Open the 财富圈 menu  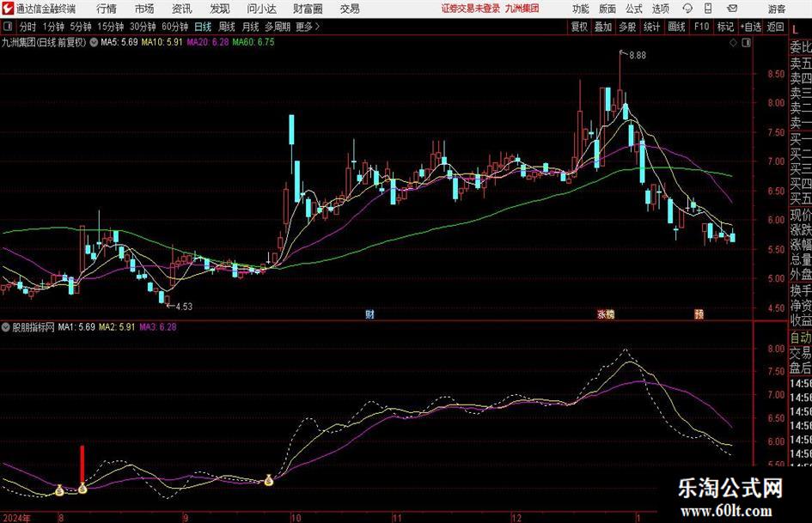point(308,9)
